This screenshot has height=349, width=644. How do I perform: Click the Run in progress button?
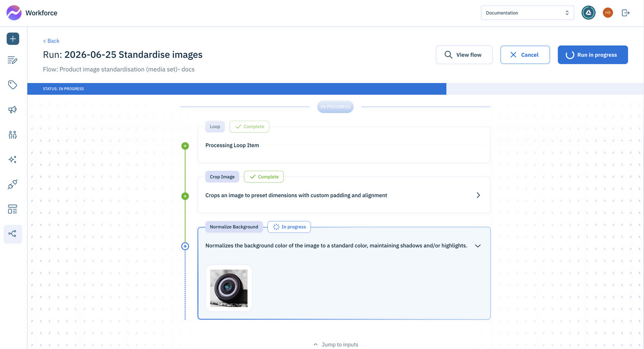[593, 55]
